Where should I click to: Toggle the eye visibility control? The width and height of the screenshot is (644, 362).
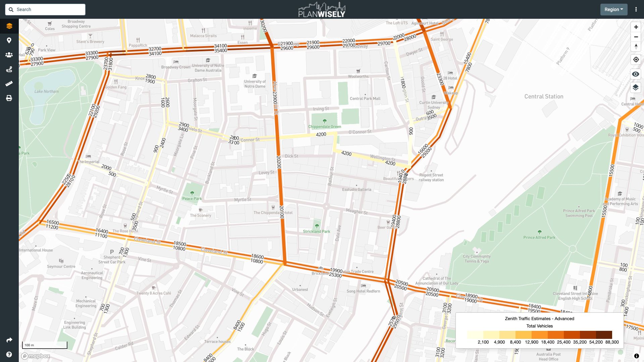(x=636, y=74)
